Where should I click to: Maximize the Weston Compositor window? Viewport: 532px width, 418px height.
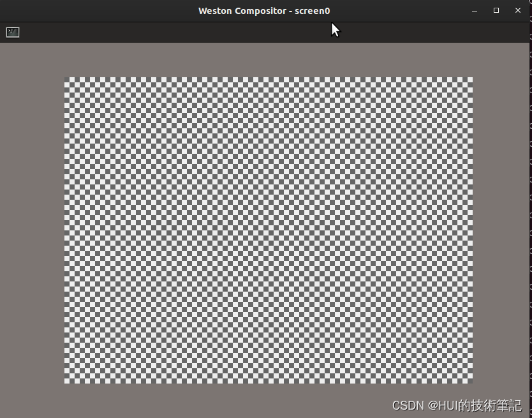coord(496,10)
